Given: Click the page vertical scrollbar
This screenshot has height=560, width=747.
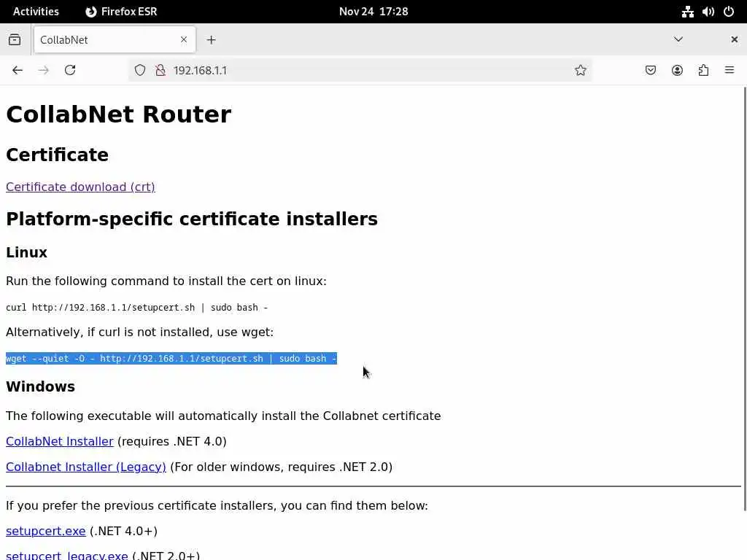Looking at the screenshot, I should pos(745,298).
